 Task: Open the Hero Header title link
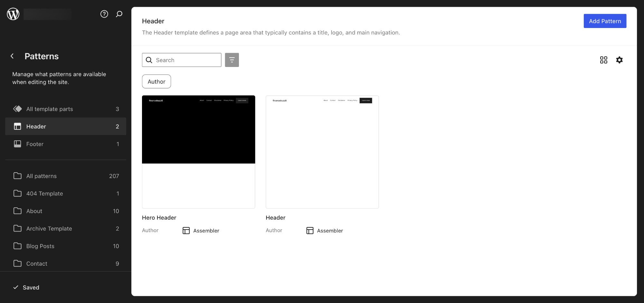[159, 218]
